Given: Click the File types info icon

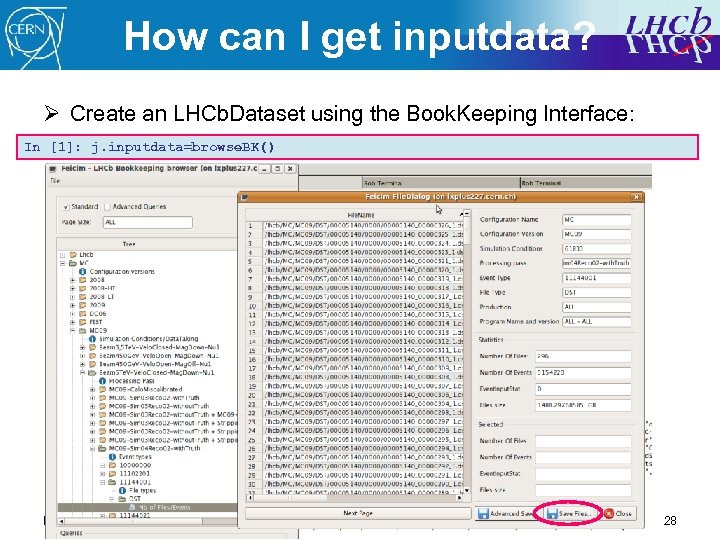Looking at the screenshot, I should [123, 490].
